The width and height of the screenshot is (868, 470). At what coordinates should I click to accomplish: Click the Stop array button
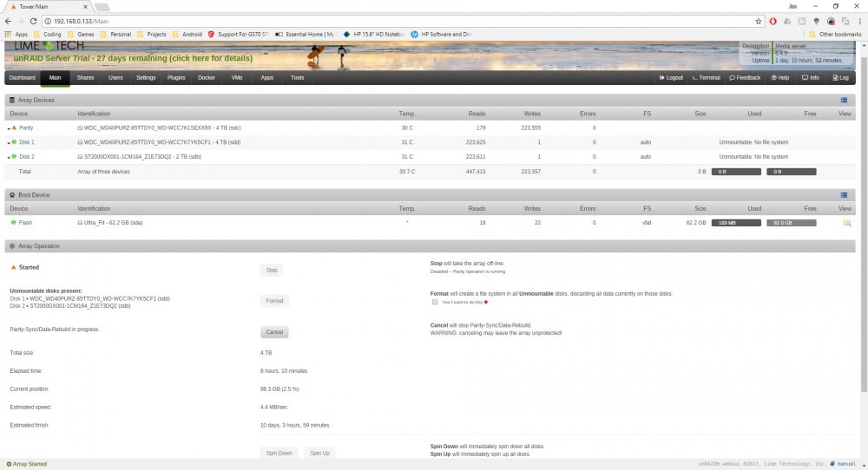point(271,270)
